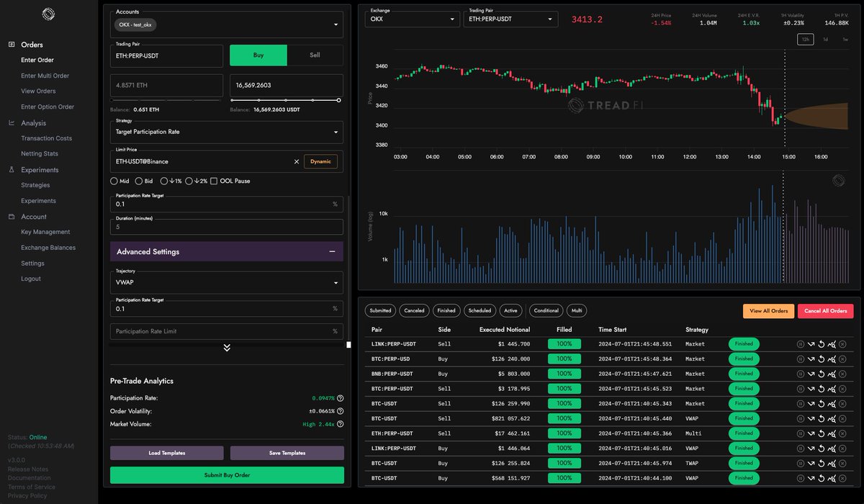Click the Dynamic limit price button

(x=320, y=161)
